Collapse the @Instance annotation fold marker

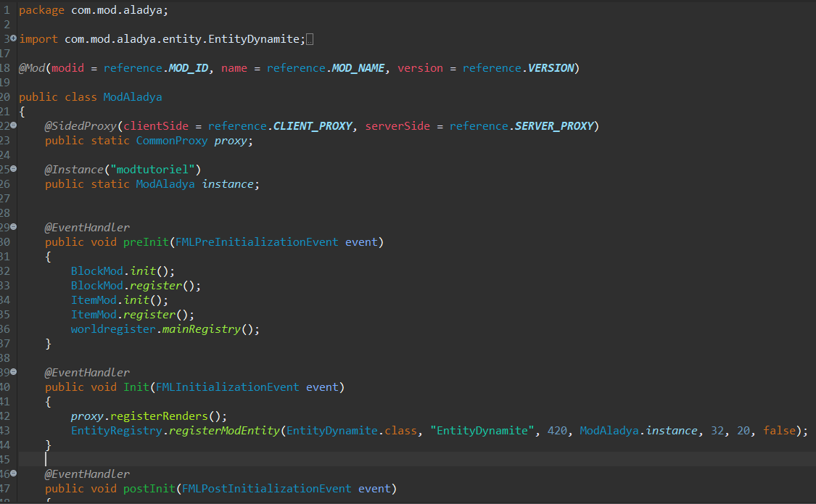14,169
